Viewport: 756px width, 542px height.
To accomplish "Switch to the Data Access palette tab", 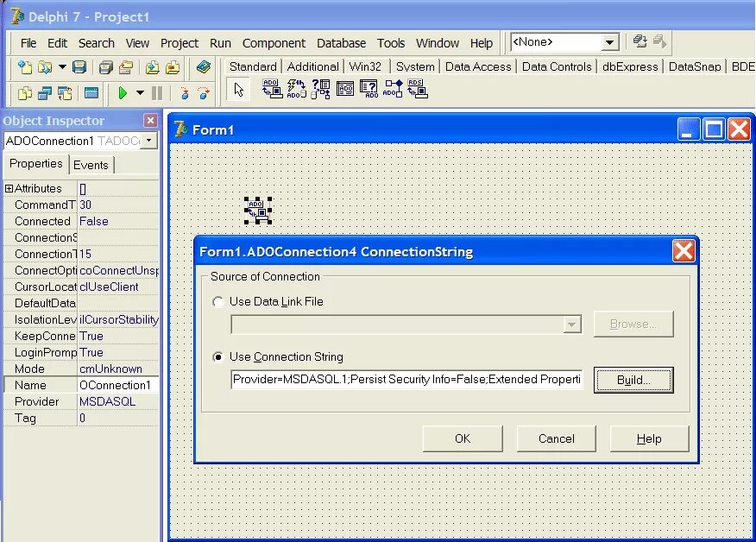I will (478, 66).
